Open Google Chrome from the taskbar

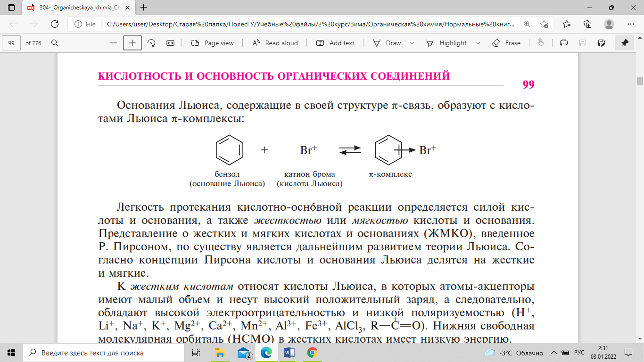(312, 353)
